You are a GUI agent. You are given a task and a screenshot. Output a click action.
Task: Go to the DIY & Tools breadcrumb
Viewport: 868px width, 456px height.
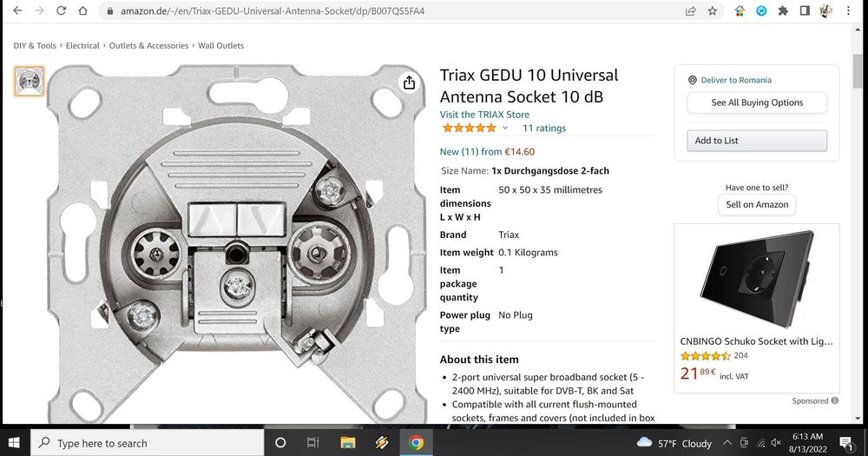35,45
